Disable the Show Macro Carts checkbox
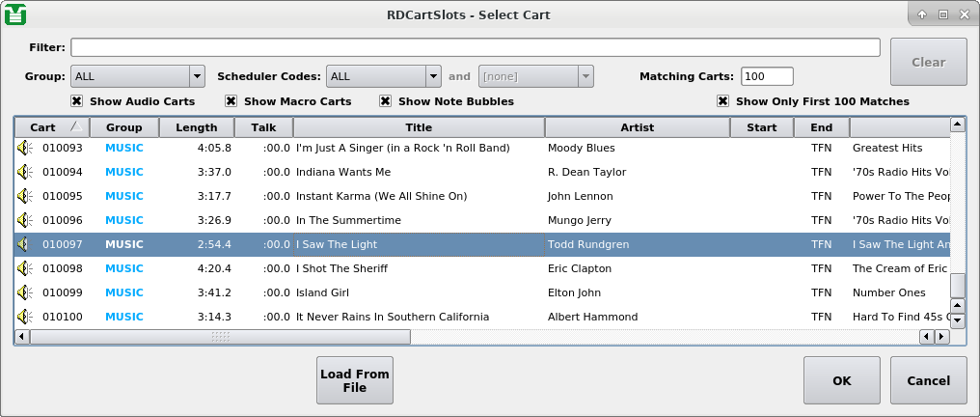Image resolution: width=980 pixels, height=417 pixels. 231,101
